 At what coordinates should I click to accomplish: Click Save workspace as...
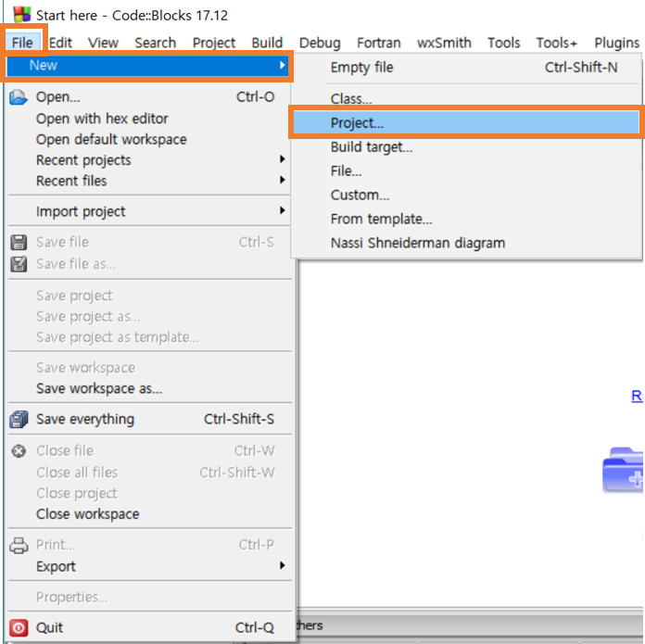149,388
